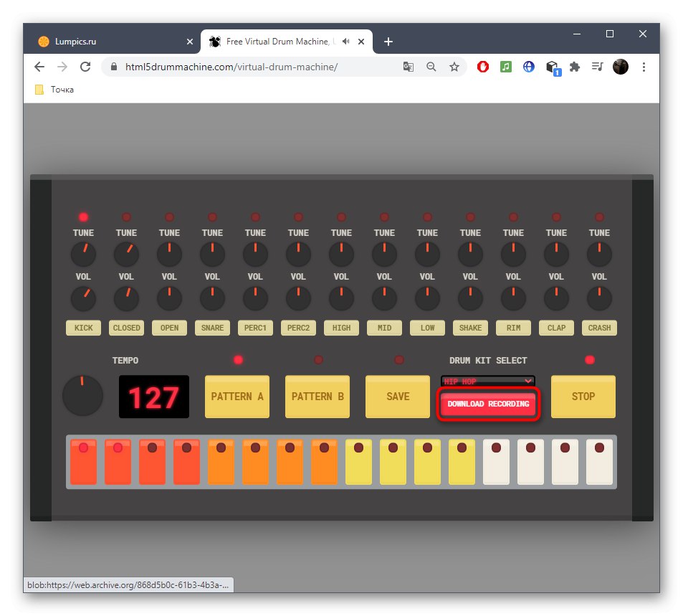Toggle the first red step pad
Image resolution: width=683 pixels, height=616 pixels.
83,461
